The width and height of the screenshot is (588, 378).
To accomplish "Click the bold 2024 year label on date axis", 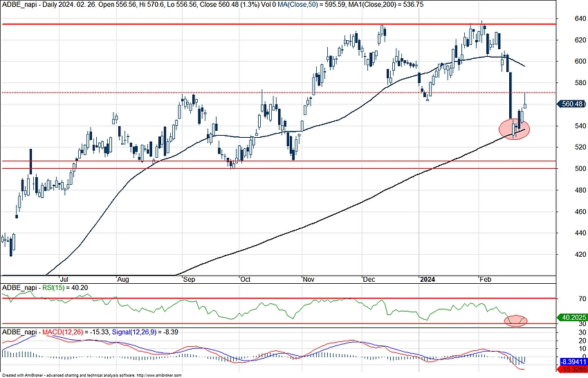I will click(x=428, y=280).
